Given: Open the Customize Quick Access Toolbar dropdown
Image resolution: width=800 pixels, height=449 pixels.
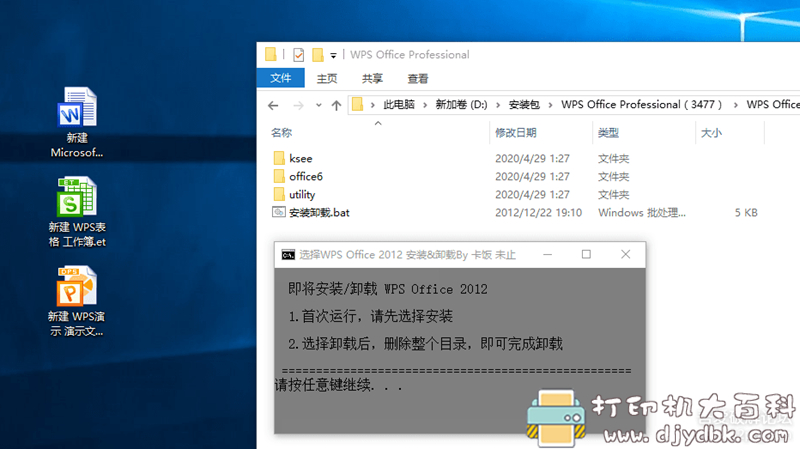Looking at the screenshot, I should (x=333, y=55).
